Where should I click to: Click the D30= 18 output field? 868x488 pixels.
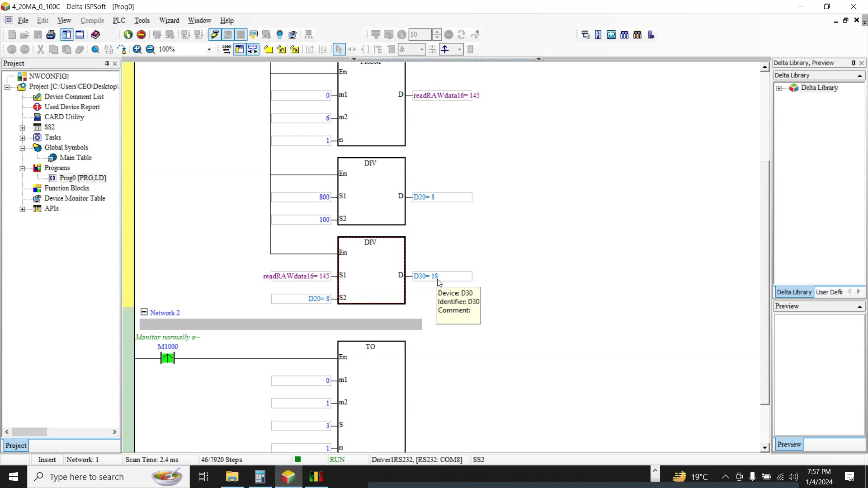[442, 276]
